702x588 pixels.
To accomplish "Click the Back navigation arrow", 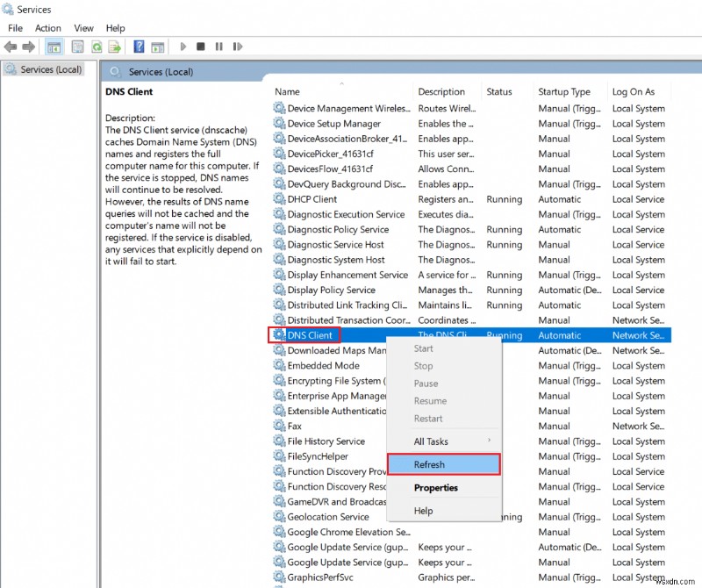I will pyautogui.click(x=11, y=47).
